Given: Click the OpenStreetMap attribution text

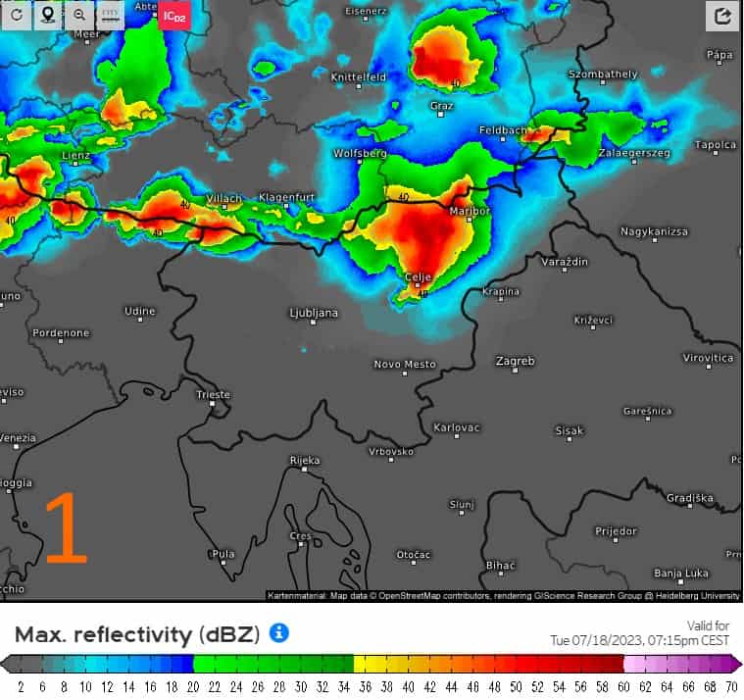Looking at the screenshot, I should tap(504, 595).
